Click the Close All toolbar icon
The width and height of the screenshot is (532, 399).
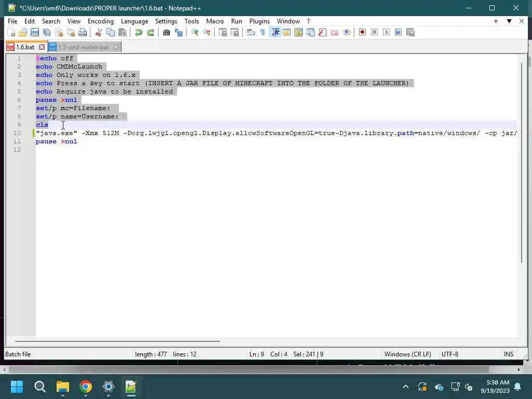point(71,32)
